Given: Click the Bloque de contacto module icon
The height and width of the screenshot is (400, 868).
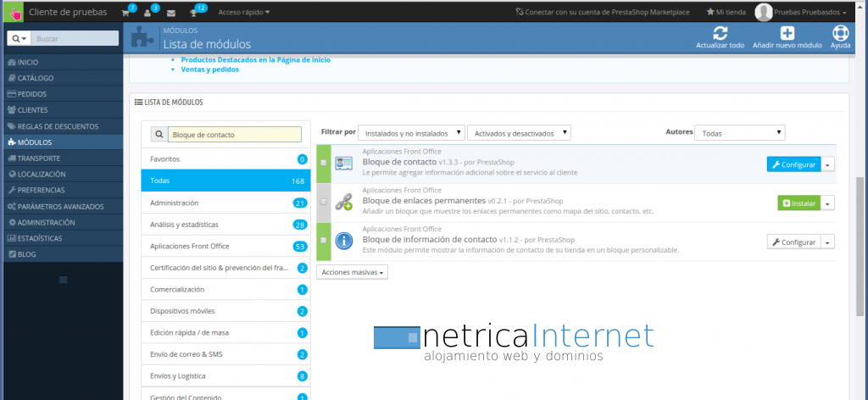Looking at the screenshot, I should coord(344,164).
